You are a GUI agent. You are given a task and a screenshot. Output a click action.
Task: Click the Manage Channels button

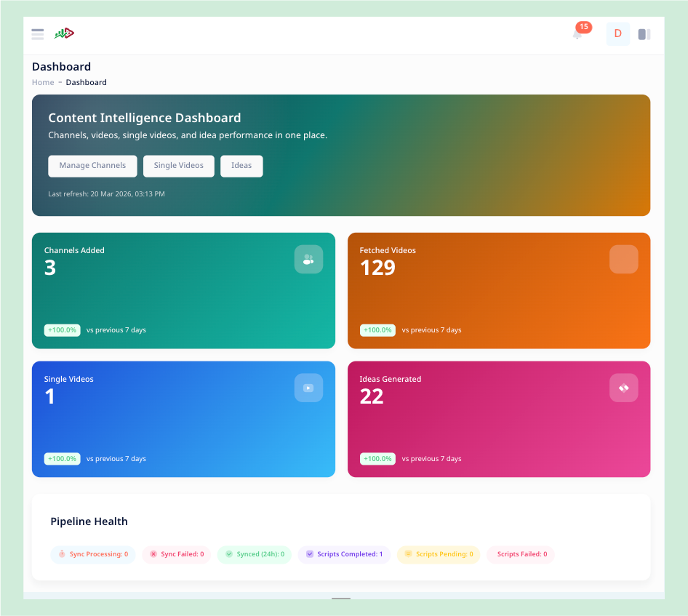coord(92,166)
